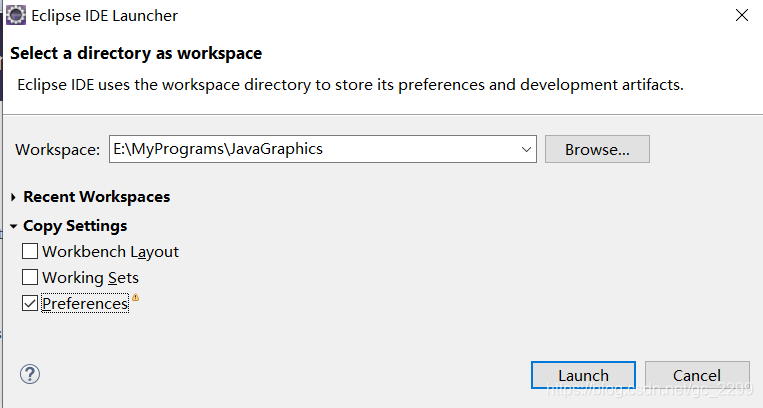
Task: Click the Eclipse logo in title bar
Action: click(x=16, y=16)
